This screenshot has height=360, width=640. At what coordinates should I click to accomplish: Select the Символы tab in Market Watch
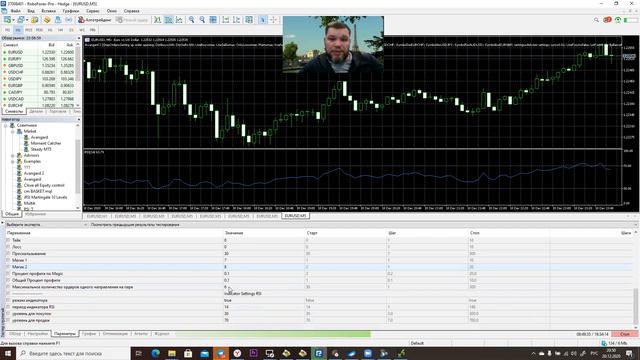pos(14,111)
